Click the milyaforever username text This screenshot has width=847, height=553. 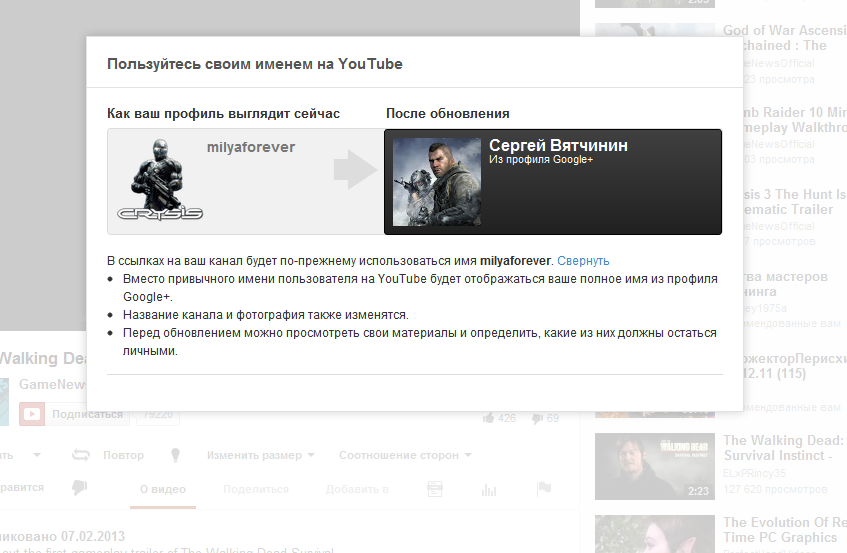251,147
